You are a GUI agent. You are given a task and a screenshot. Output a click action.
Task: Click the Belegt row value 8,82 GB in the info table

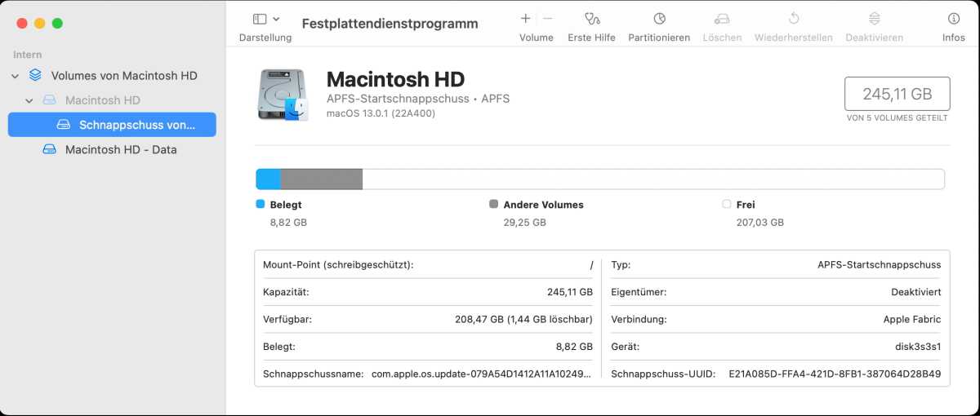574,347
